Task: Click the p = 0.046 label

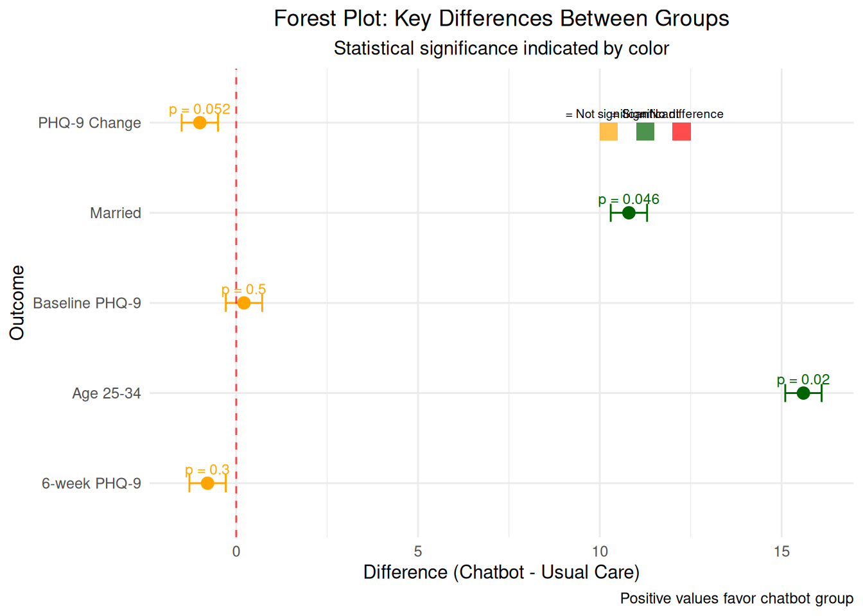Action: click(x=629, y=200)
